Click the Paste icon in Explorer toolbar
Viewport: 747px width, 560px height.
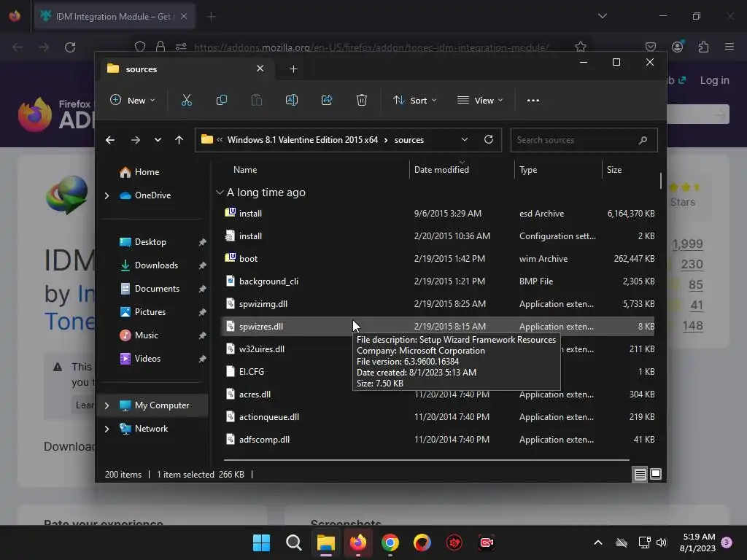[256, 100]
